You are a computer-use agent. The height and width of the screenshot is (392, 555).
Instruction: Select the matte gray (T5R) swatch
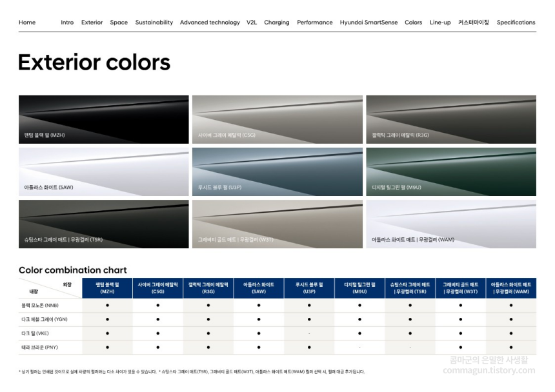point(104,224)
